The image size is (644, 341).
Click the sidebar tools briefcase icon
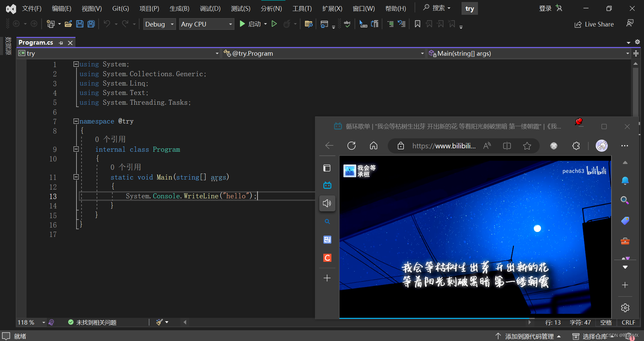tap(625, 241)
